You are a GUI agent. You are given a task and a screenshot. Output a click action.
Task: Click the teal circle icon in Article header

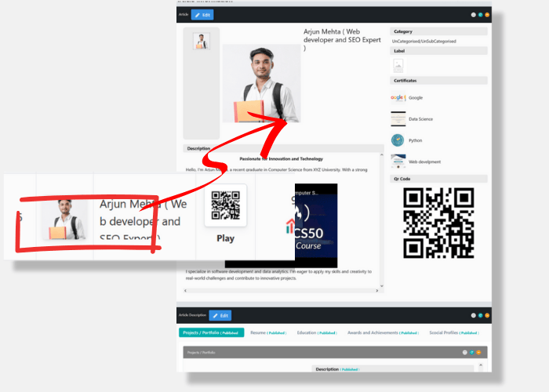coord(480,15)
